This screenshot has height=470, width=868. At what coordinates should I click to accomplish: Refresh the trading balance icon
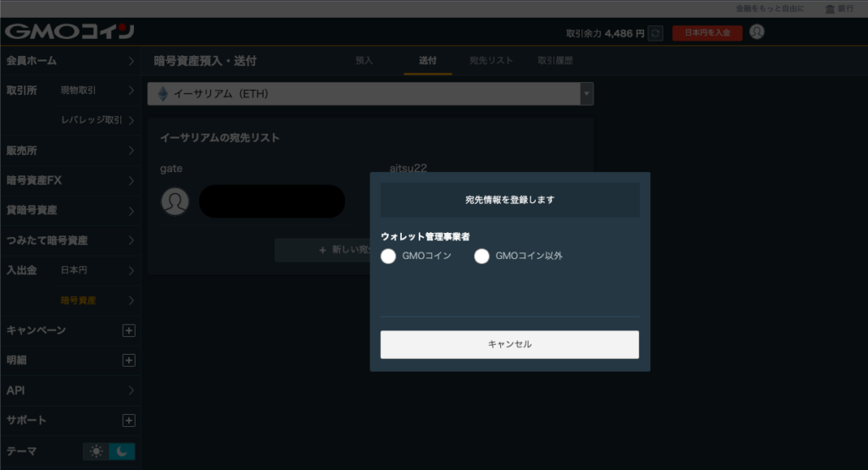(x=655, y=33)
